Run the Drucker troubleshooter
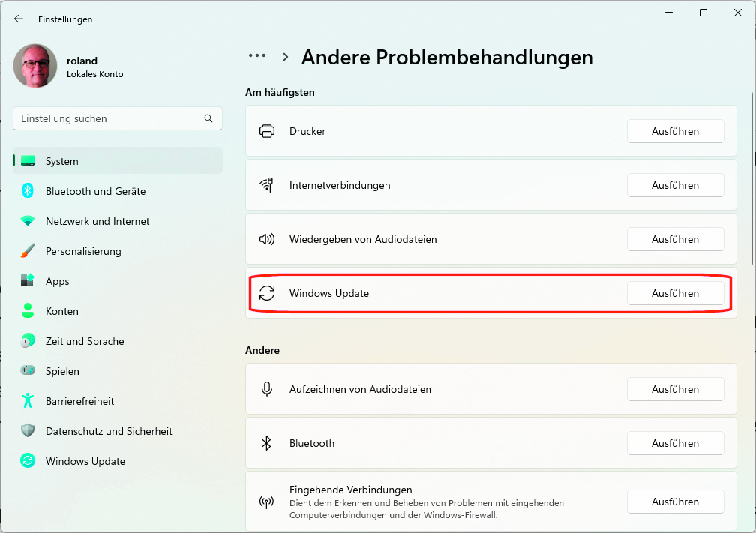Screen dimensions: 756x533 point(675,131)
